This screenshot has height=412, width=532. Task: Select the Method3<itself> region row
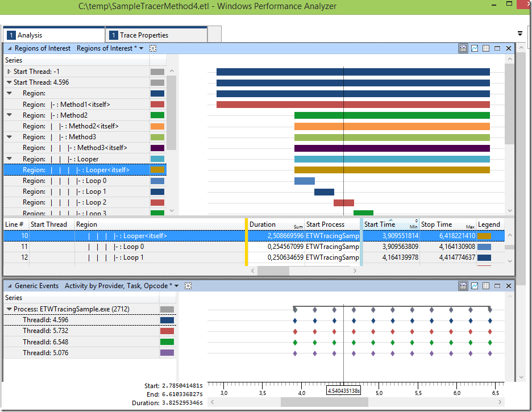(x=85, y=148)
